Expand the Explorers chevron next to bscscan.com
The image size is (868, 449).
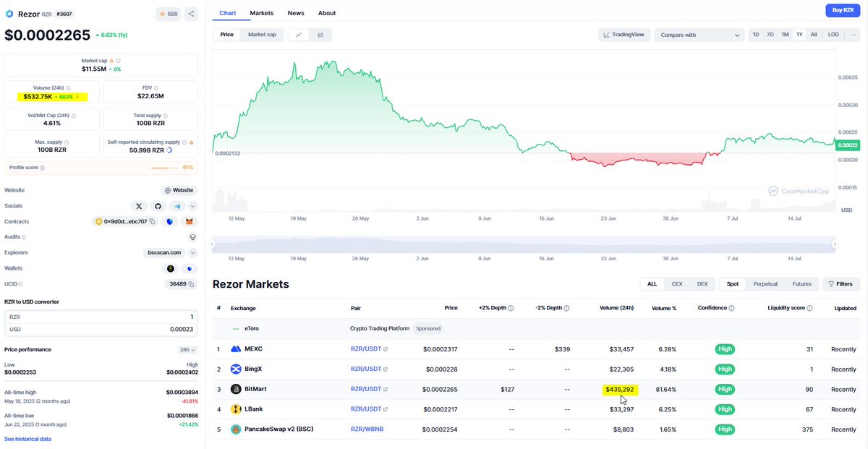(x=192, y=252)
